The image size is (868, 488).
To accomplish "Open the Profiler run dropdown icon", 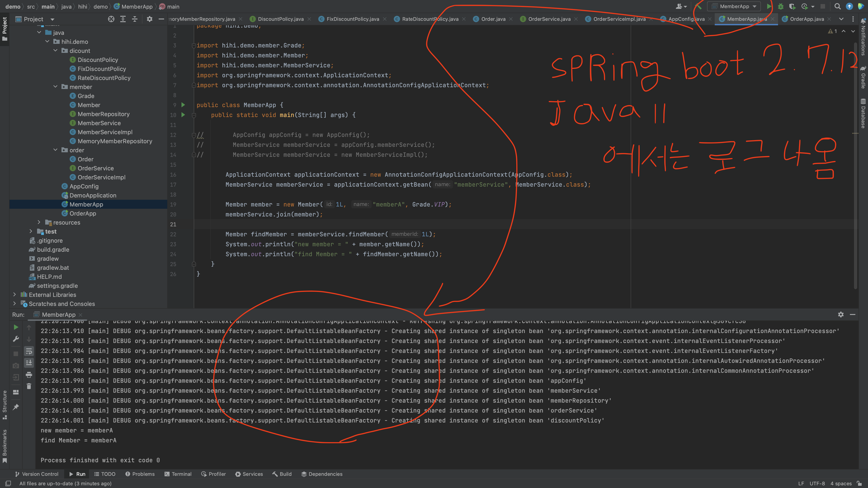I will (x=808, y=6).
